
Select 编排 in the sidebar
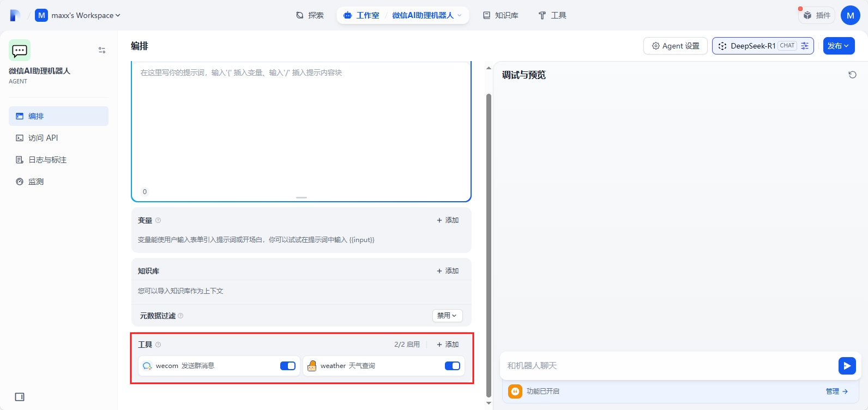58,116
